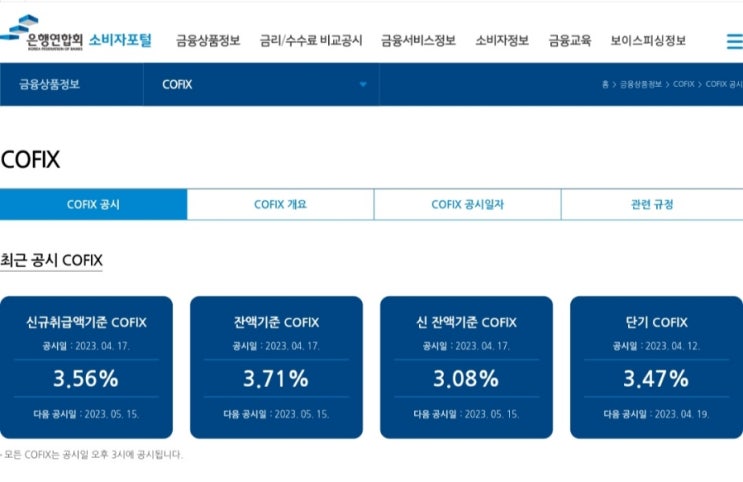Click the 3.71% rate value
743x482 pixels.
[x=276, y=379]
